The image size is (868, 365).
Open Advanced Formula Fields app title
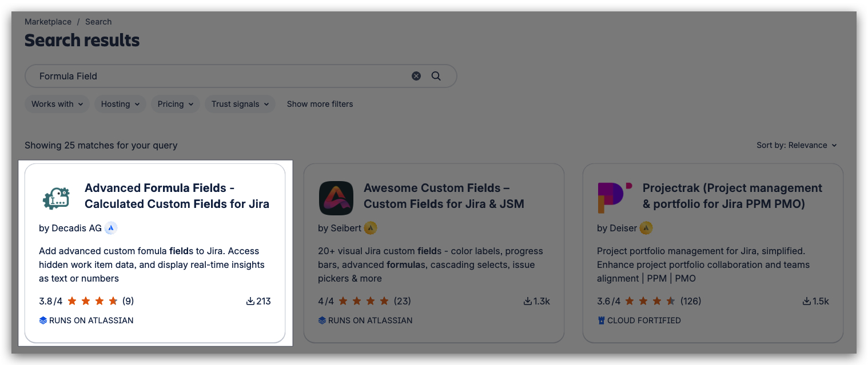pos(177,196)
